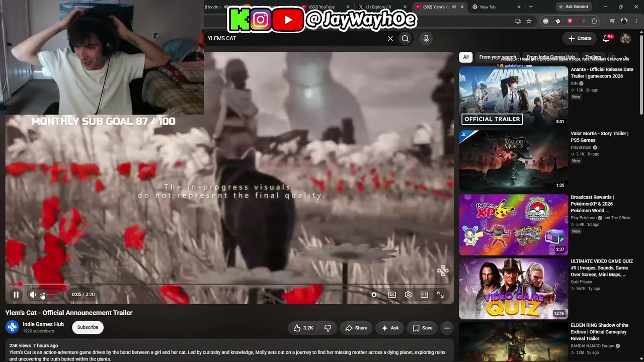Open the Create menu
Image resolution: width=644 pixels, height=362 pixels.
[x=580, y=38]
